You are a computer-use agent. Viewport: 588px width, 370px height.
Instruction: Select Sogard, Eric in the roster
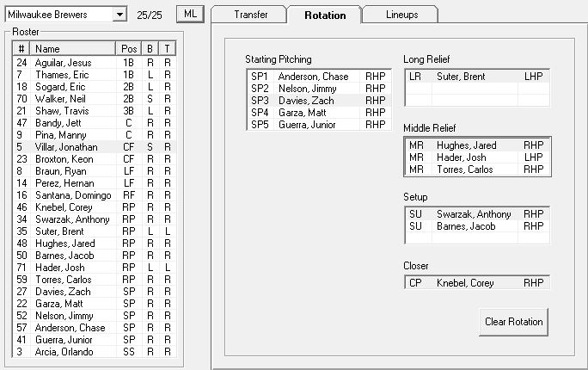pyautogui.click(x=95, y=87)
